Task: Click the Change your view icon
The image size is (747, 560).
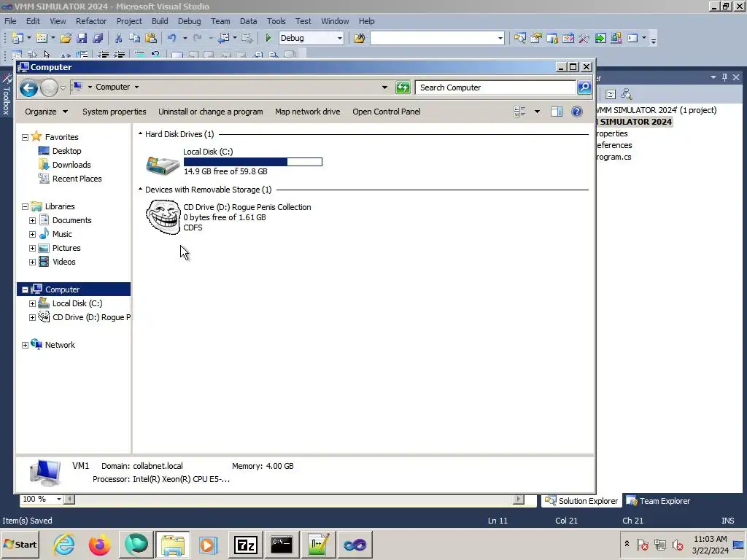Action: 519,112
